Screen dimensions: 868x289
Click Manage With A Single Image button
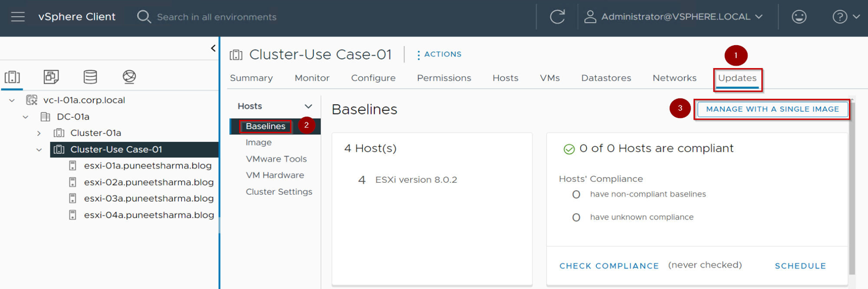click(x=772, y=109)
